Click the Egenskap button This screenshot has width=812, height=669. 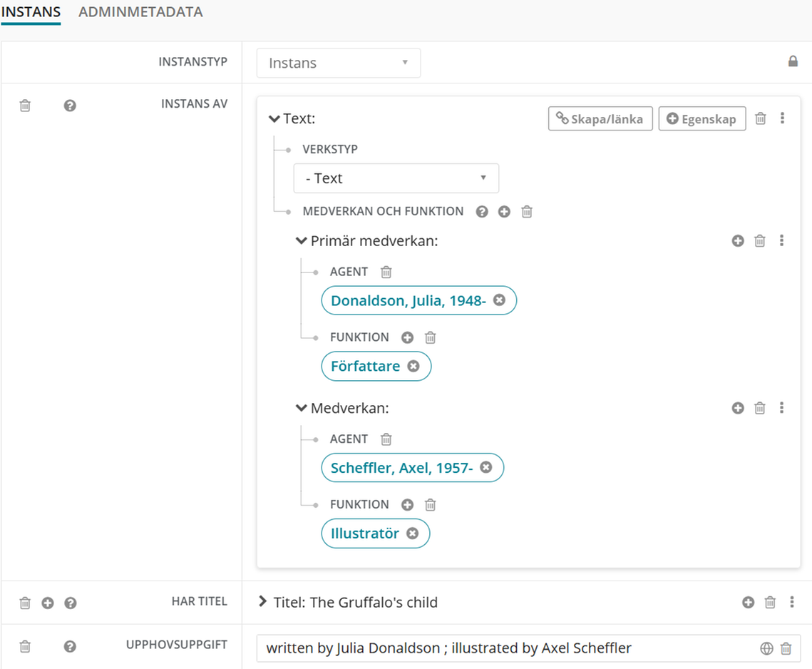pyautogui.click(x=701, y=119)
